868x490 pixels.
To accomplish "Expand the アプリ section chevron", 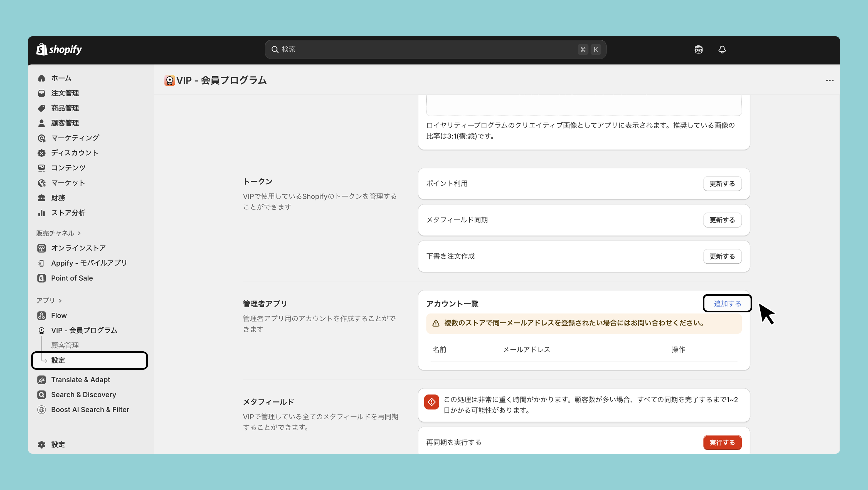I will (x=60, y=300).
